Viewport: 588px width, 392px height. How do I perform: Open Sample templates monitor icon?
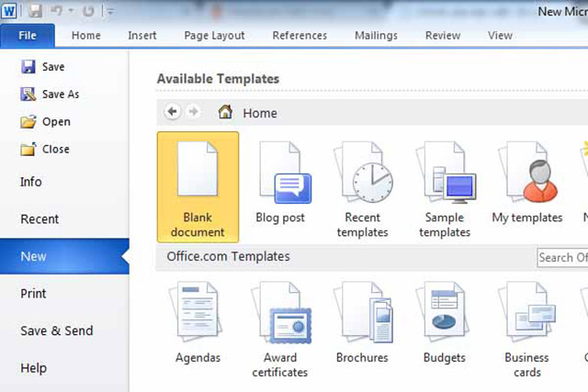point(446,173)
